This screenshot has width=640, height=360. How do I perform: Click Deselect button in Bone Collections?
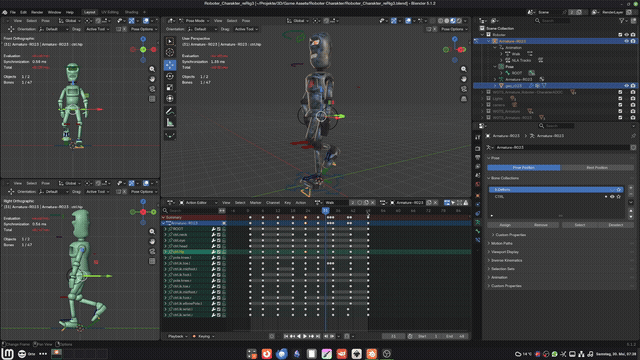coord(616,225)
